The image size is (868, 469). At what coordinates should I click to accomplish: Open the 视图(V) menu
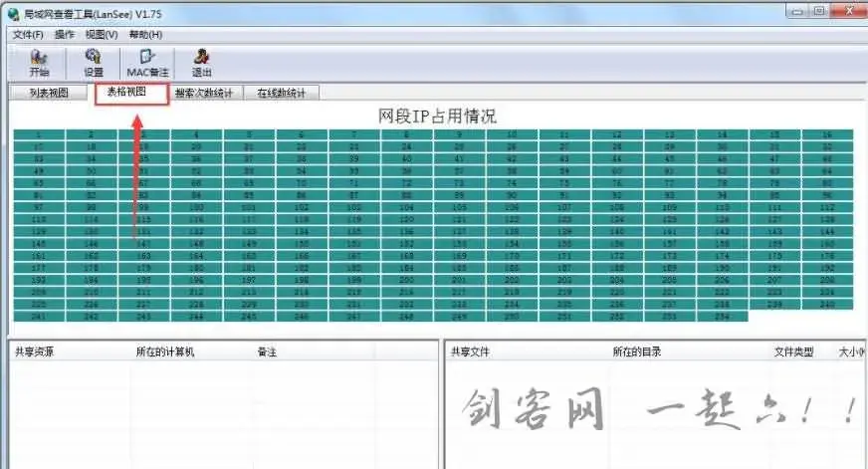pos(102,34)
